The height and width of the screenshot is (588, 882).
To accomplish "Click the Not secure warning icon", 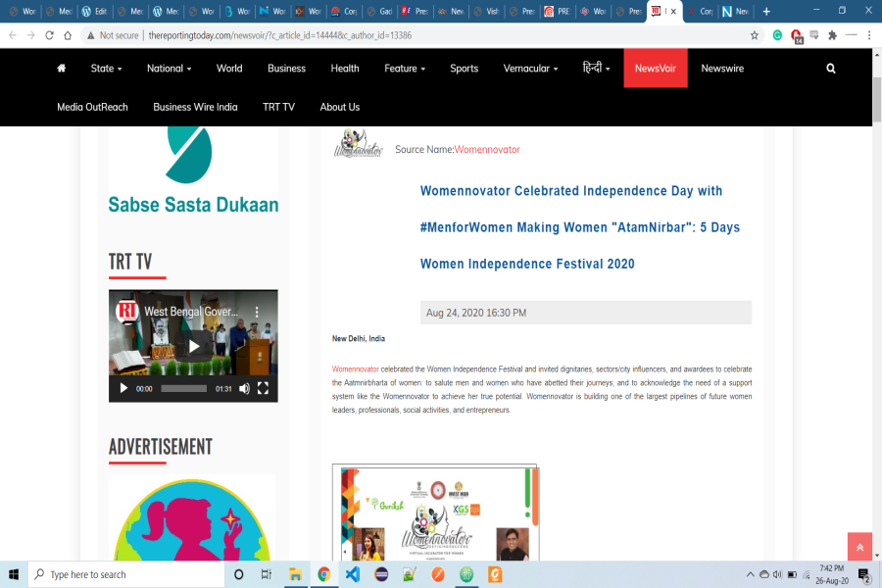I will [x=90, y=35].
